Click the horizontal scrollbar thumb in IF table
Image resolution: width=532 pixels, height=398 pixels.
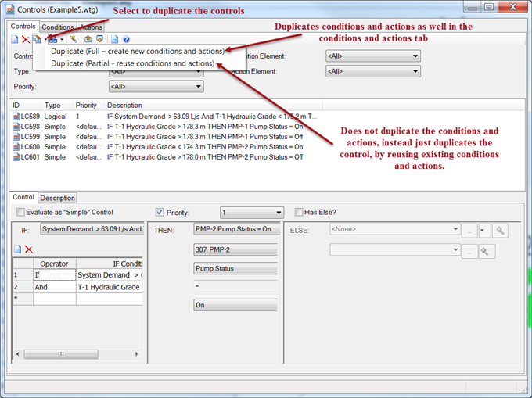click(x=61, y=354)
